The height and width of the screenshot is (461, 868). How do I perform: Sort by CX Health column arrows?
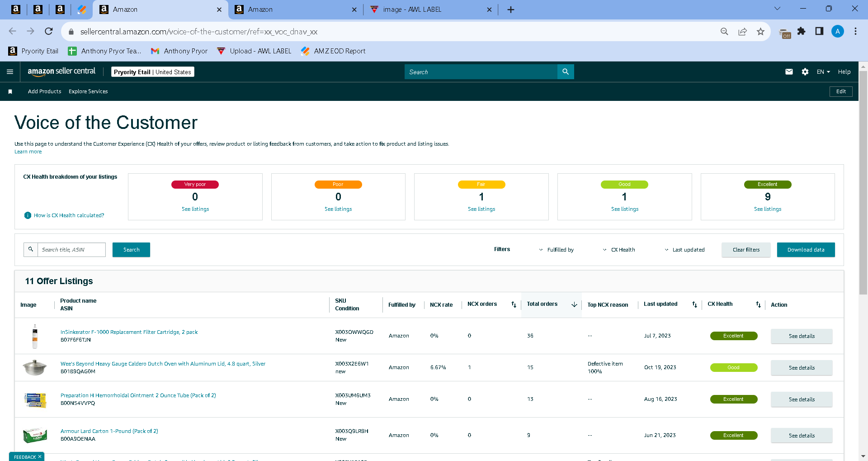tap(758, 304)
